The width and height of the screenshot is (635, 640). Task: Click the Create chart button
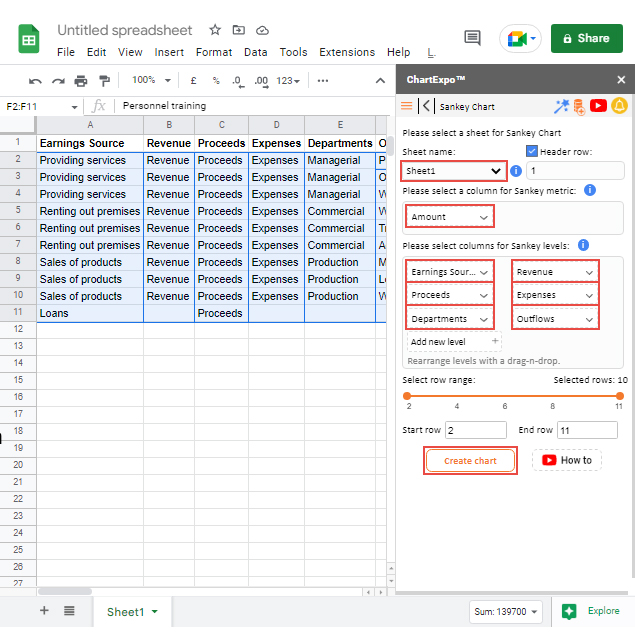pyautogui.click(x=470, y=461)
